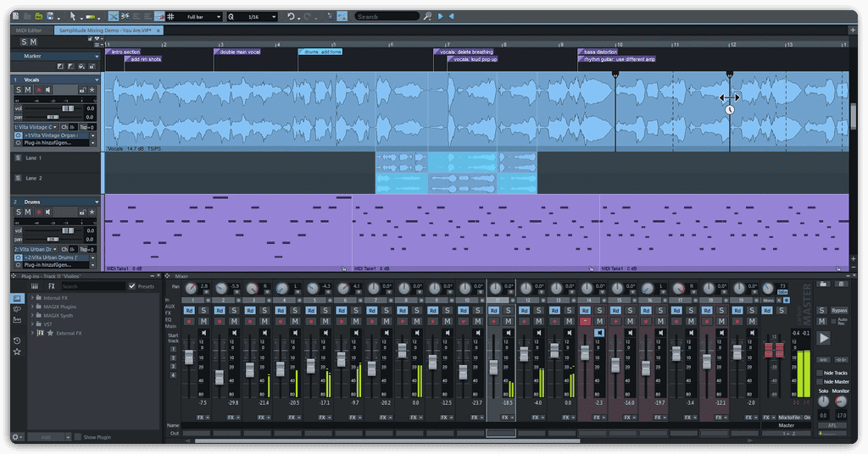Click the blue right-pointing arrow next to search
This screenshot has width=868, height=454.
pos(441,17)
